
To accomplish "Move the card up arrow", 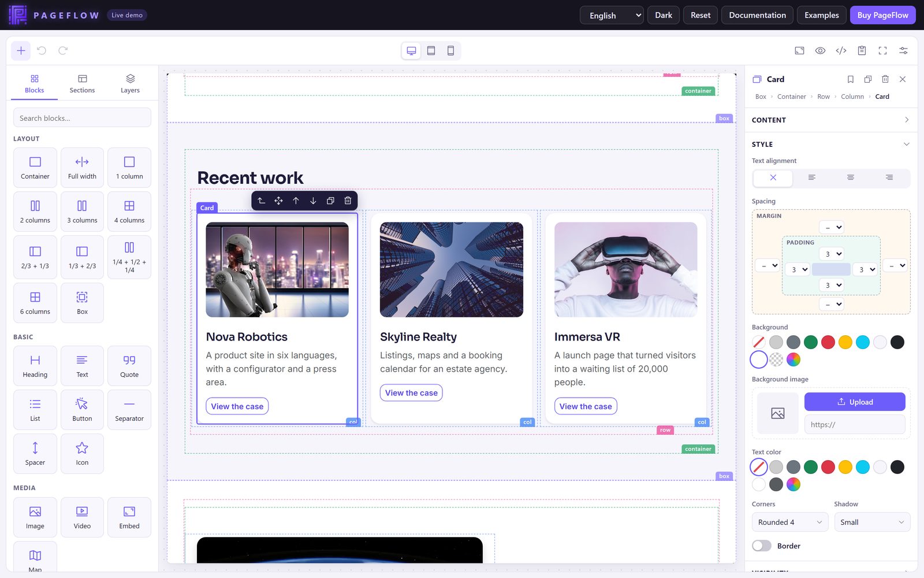I will [x=296, y=201].
